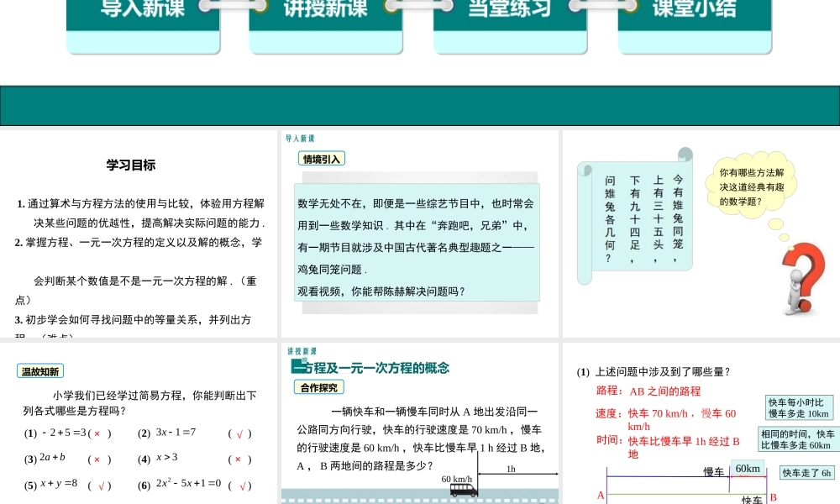Open the 学习目标 slide thumbnail

click(x=139, y=234)
